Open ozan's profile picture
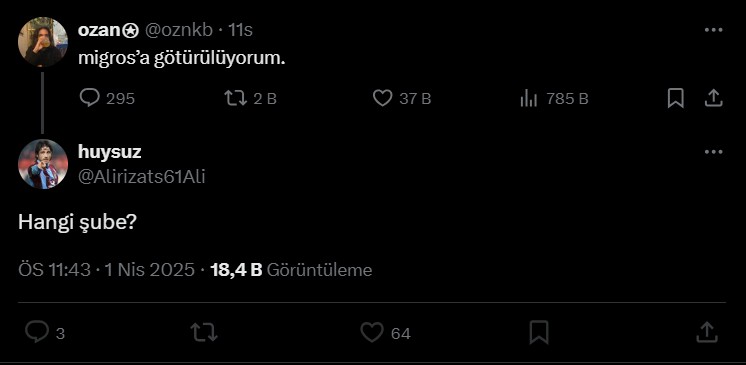The width and height of the screenshot is (746, 365). point(43,42)
